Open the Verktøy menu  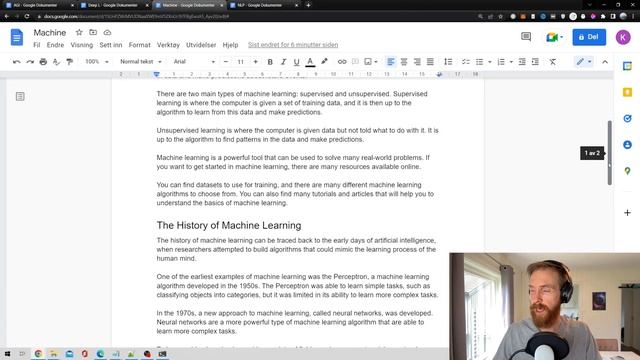[168, 45]
